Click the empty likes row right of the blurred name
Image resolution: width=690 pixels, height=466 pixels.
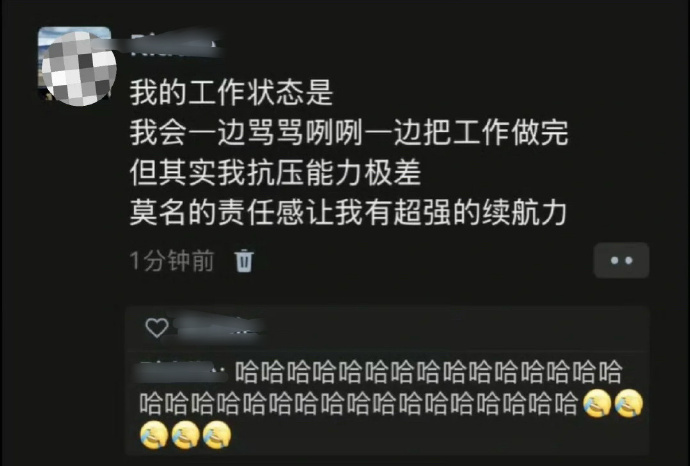[x=457, y=328]
